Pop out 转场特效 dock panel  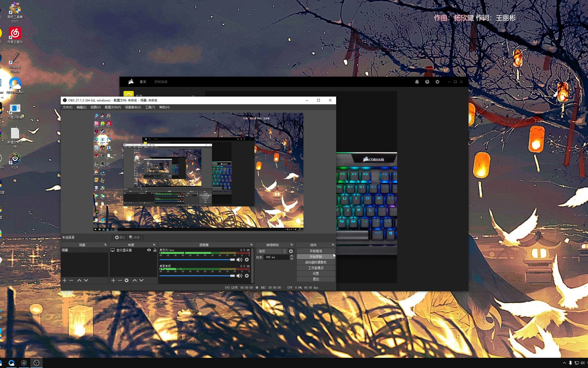pos(291,245)
